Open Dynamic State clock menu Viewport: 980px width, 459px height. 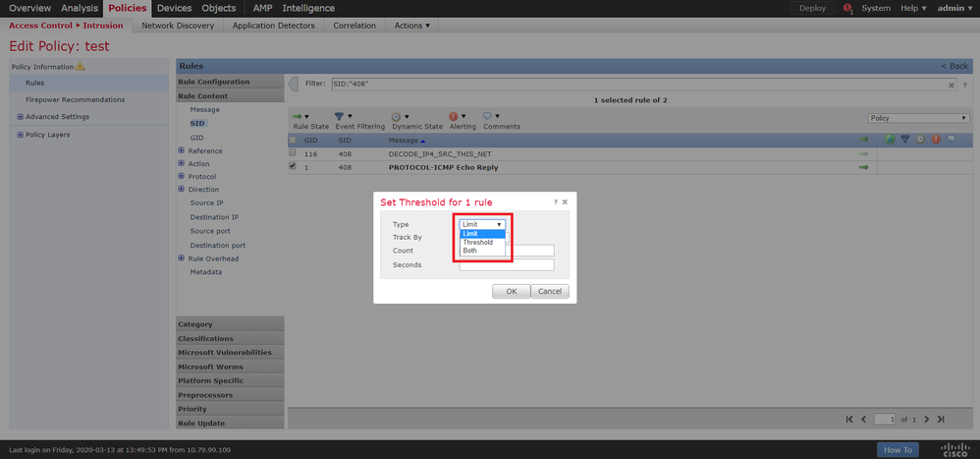[400, 116]
